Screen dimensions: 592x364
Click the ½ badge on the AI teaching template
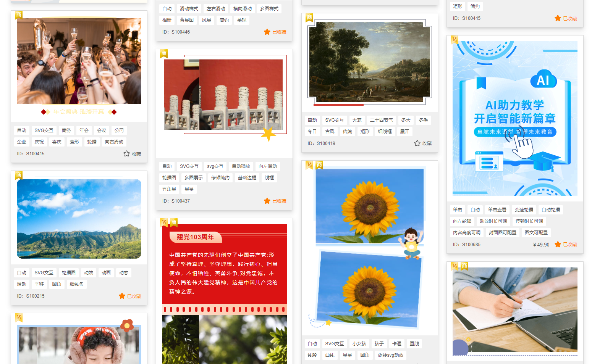[454, 39]
